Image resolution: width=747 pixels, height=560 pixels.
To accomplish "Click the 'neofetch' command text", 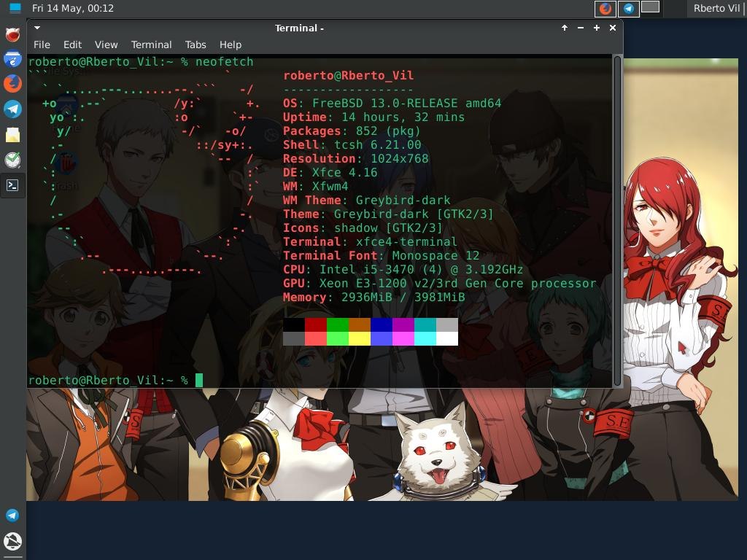I will pos(225,62).
